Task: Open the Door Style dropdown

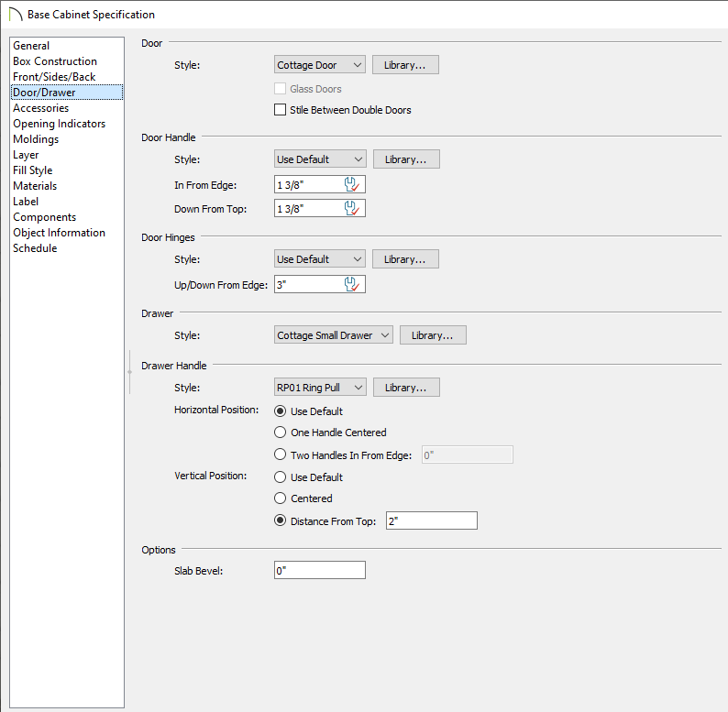Action: (320, 65)
